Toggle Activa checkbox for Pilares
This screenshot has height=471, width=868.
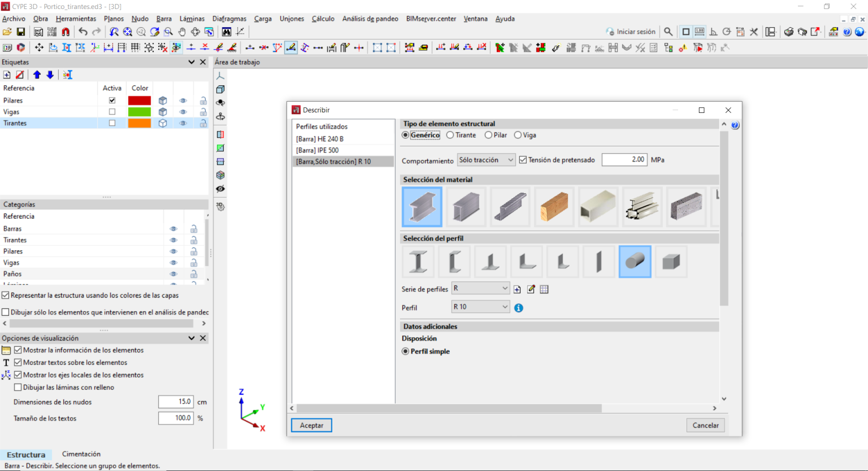112,101
